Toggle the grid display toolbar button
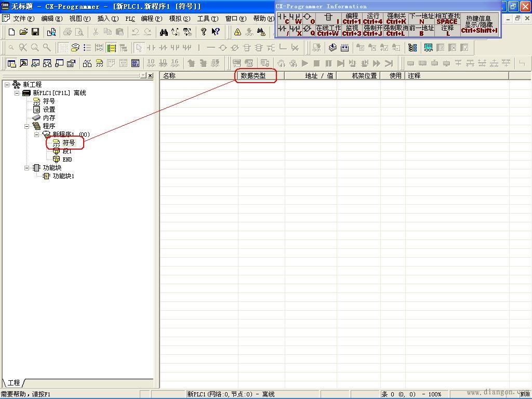Image resolution: width=532 pixels, height=399 pixels. (63, 48)
